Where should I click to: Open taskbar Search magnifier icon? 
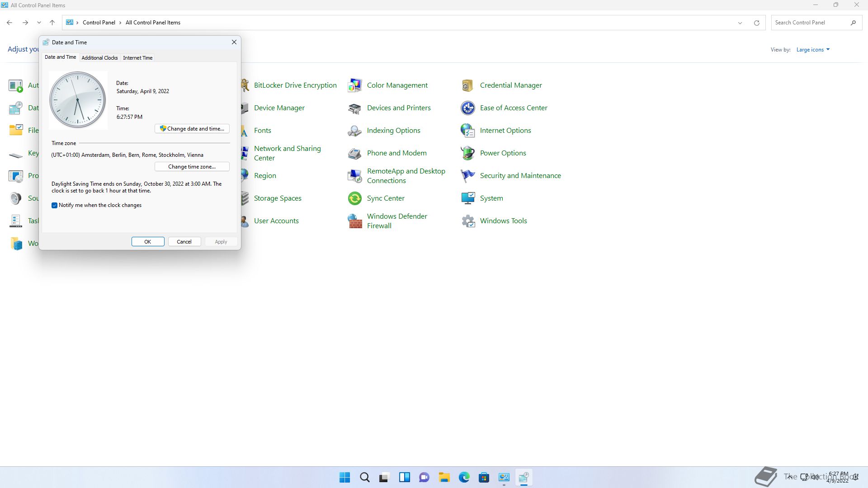point(364,477)
